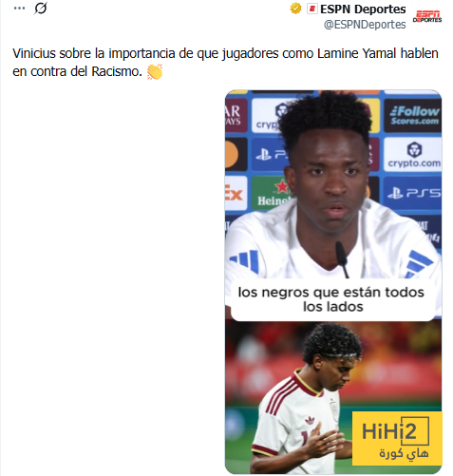Screen dimensions: 453x476
Task: Click the Follow Scores.com sponsor panel
Action: tap(413, 115)
